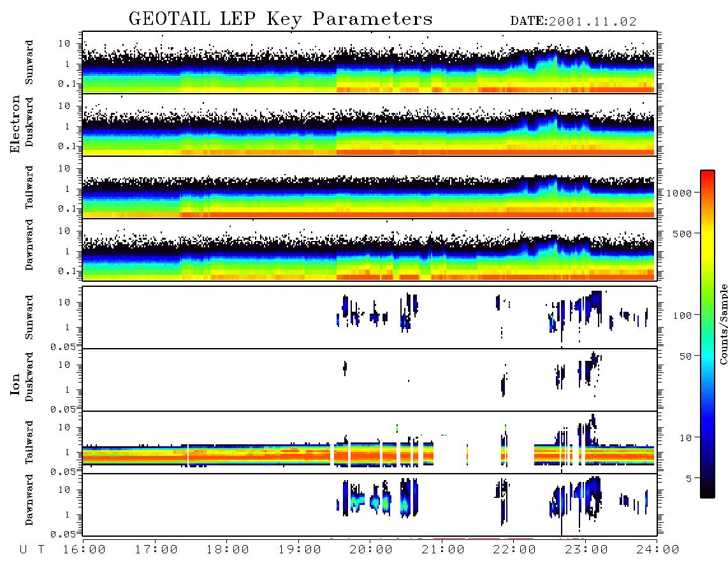Viewport: 728px width, 561px height.
Task: Click the Electron Tailward spectrogram panel
Action: (369, 187)
